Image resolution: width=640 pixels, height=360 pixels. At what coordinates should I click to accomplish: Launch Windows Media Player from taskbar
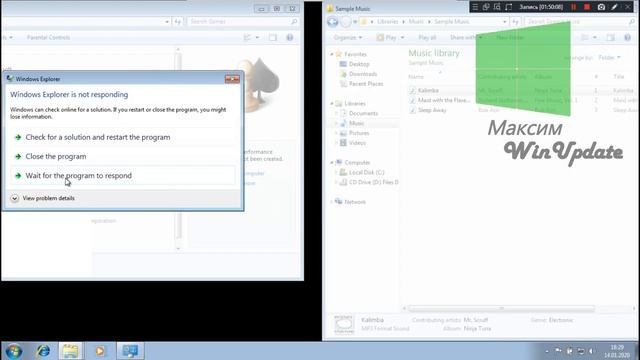pos(100,351)
